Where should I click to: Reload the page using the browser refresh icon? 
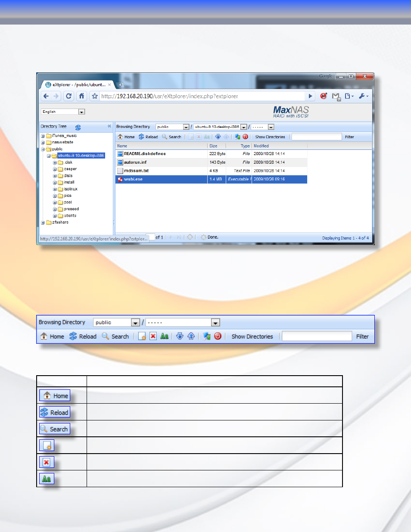coord(68,96)
